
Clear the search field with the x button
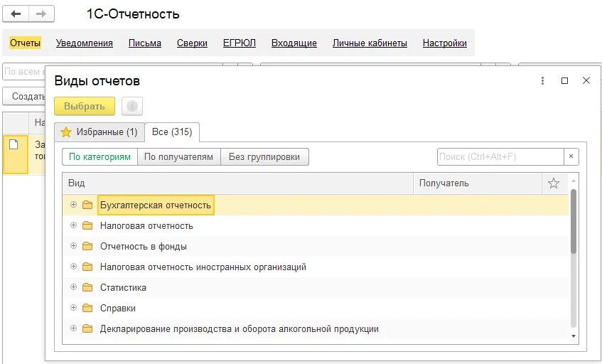571,156
